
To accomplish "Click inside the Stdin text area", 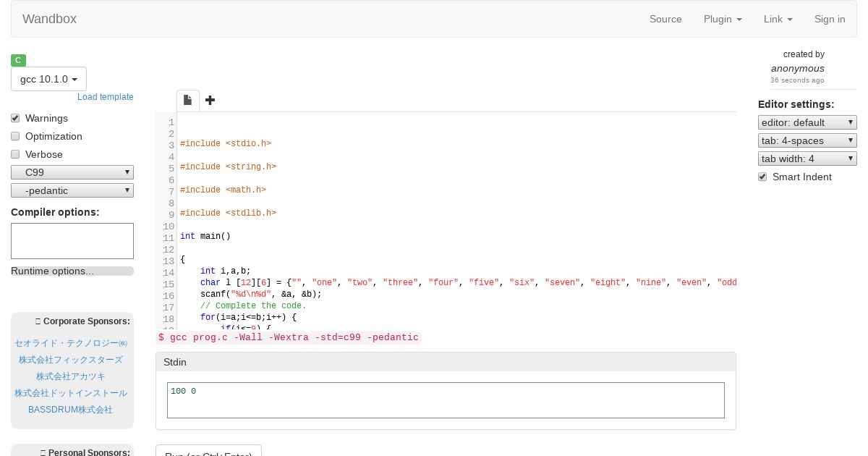I will tap(446, 400).
